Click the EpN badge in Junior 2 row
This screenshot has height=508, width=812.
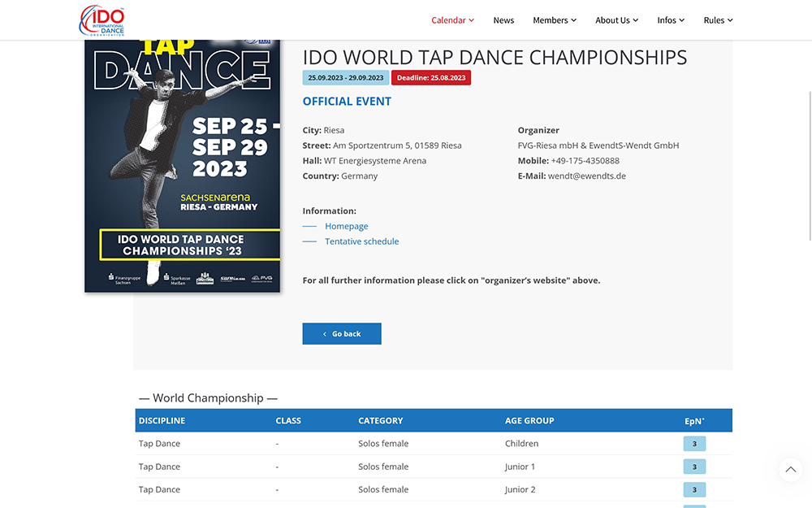click(x=694, y=489)
